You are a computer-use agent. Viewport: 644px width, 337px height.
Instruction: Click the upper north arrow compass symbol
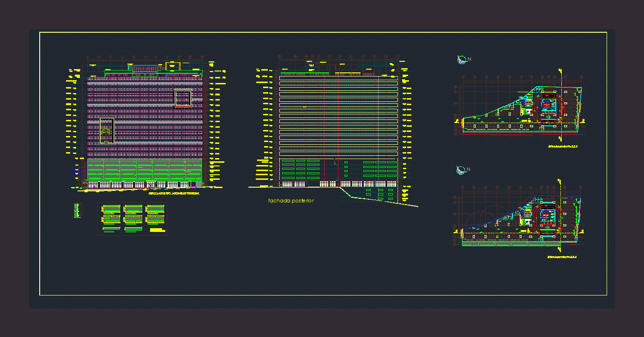(461, 59)
